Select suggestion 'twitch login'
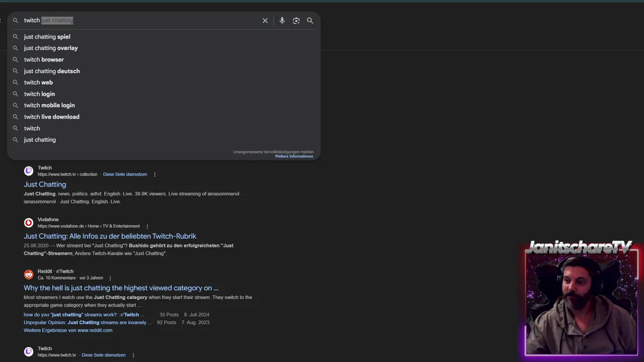644x362 pixels. 164,94
